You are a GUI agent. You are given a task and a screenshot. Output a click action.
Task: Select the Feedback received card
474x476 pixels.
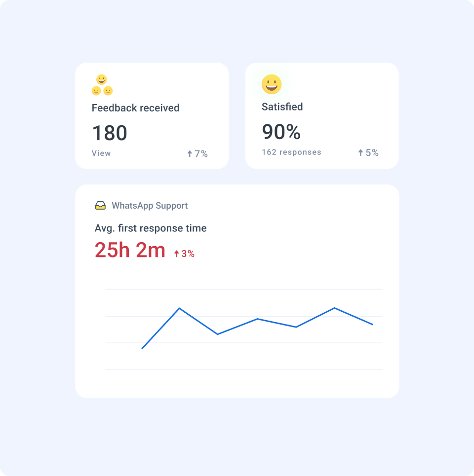pos(152,115)
